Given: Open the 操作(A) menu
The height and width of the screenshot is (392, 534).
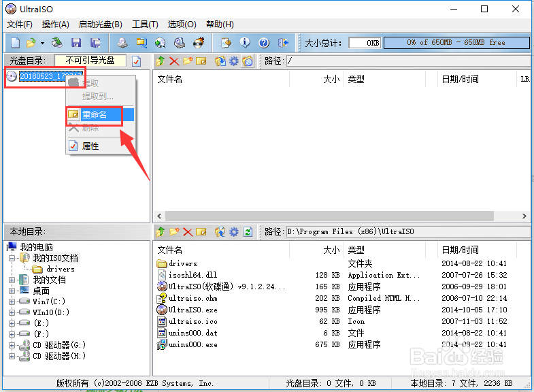Looking at the screenshot, I should tap(56, 24).
